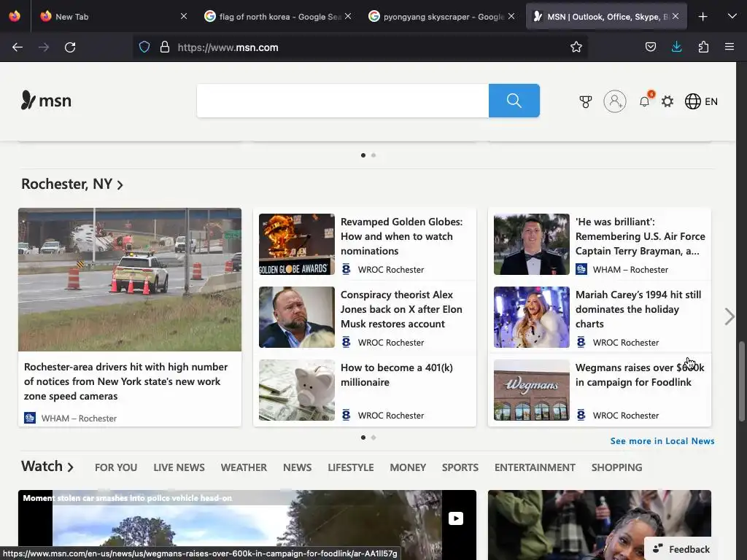The image size is (747, 560).
Task: Open Mariah Carey holiday charts article
Action: click(x=638, y=309)
